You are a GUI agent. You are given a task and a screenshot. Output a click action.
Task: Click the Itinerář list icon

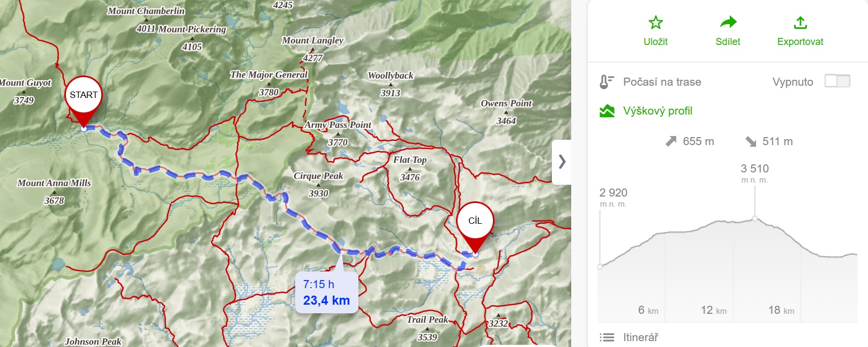[x=607, y=337]
